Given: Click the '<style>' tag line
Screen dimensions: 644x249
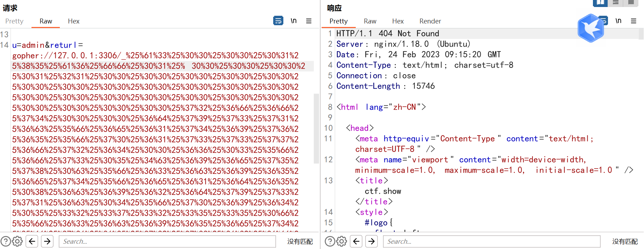Looking at the screenshot, I should [372, 212].
